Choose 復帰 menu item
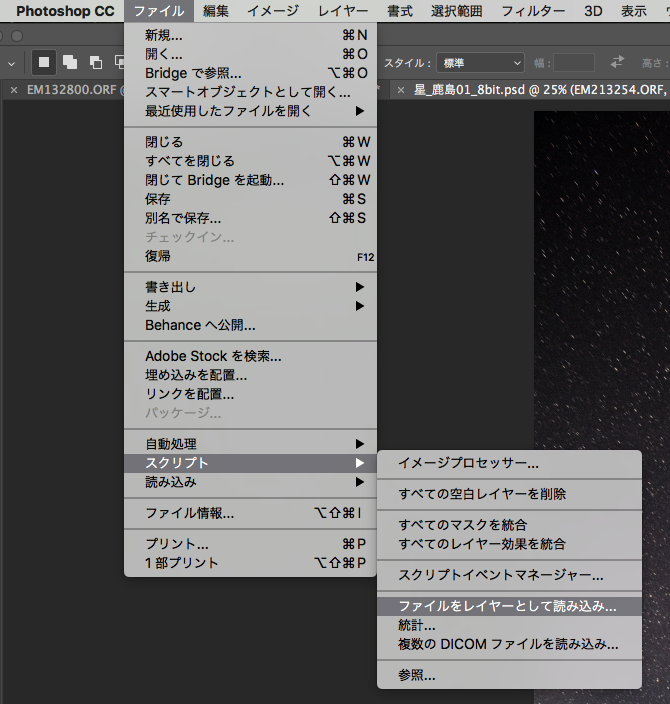The image size is (670, 704). click(x=250, y=256)
